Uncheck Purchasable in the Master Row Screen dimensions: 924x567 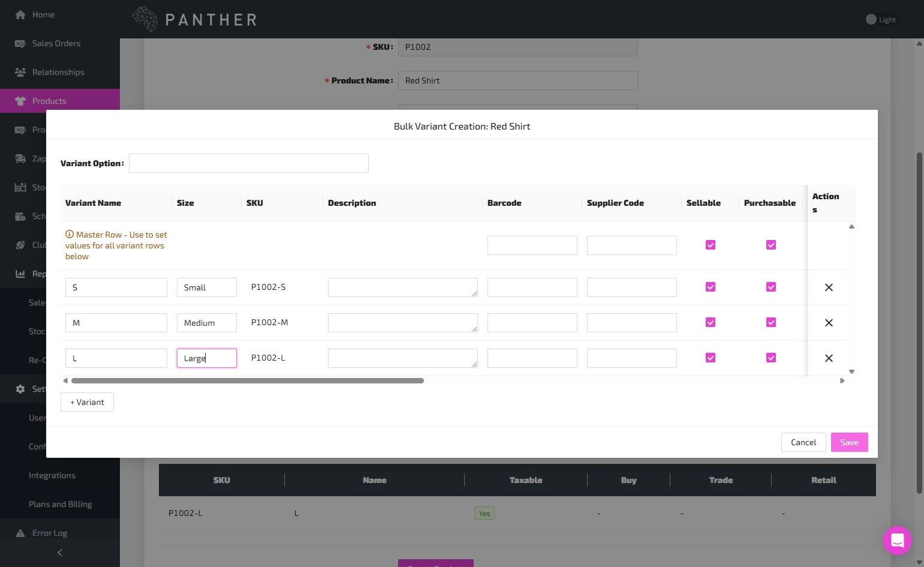point(771,245)
